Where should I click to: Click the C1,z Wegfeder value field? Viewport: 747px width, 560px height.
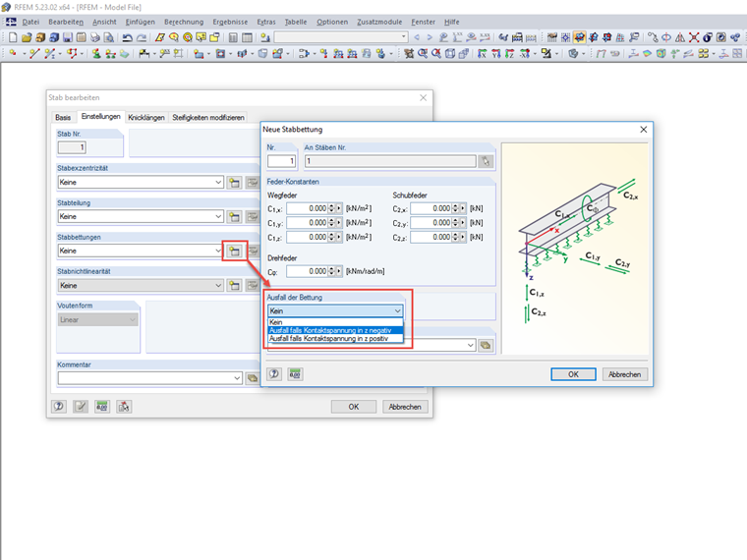pyautogui.click(x=308, y=237)
